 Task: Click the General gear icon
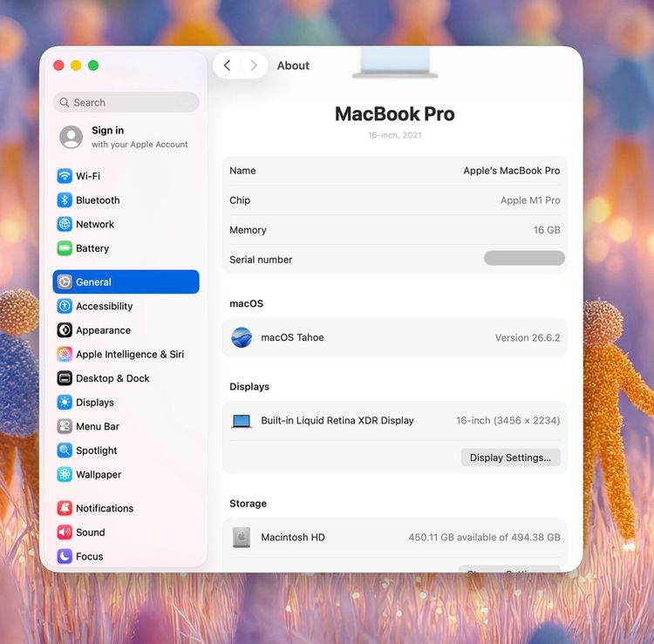pos(65,281)
